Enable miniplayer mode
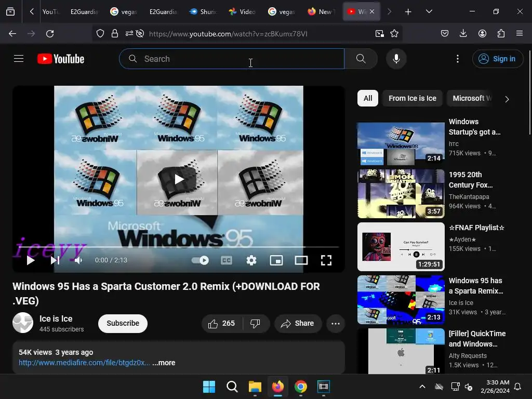Image resolution: width=532 pixels, height=399 pixels. (276, 260)
